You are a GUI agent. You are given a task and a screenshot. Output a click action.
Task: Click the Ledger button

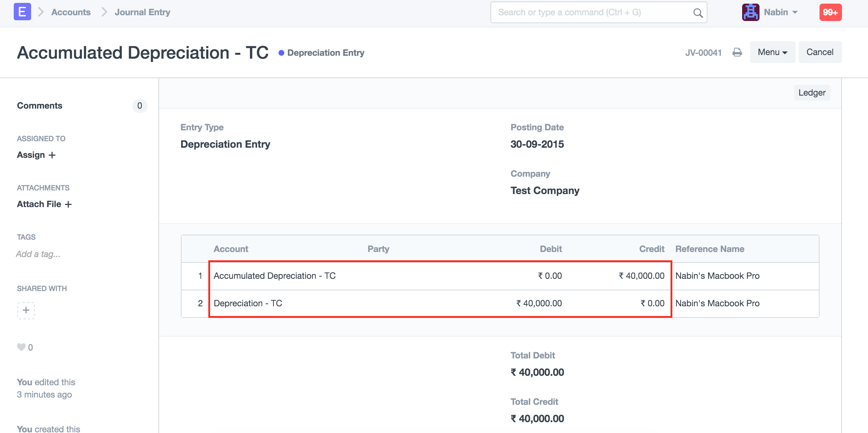(812, 93)
